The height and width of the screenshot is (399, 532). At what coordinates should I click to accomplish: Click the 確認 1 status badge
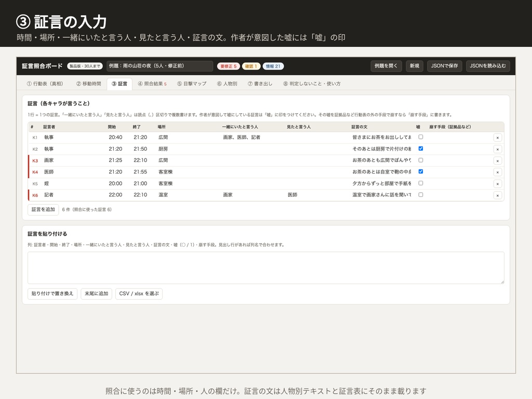pyautogui.click(x=251, y=66)
